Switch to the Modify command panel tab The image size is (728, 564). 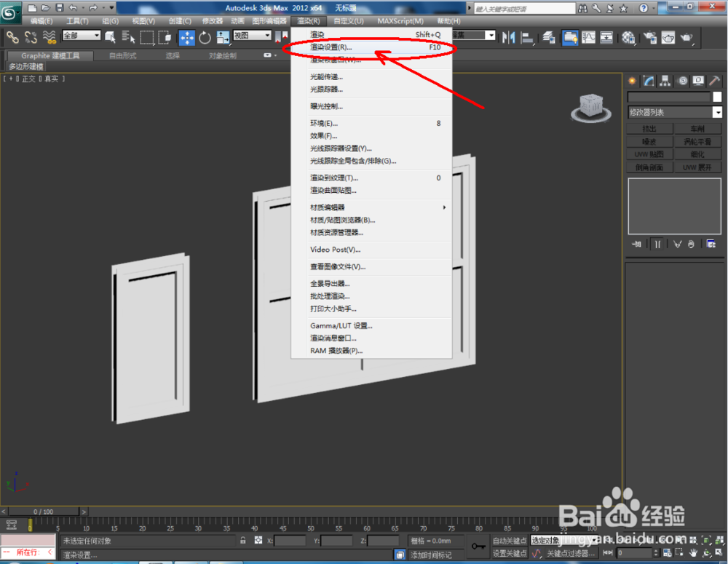point(649,82)
